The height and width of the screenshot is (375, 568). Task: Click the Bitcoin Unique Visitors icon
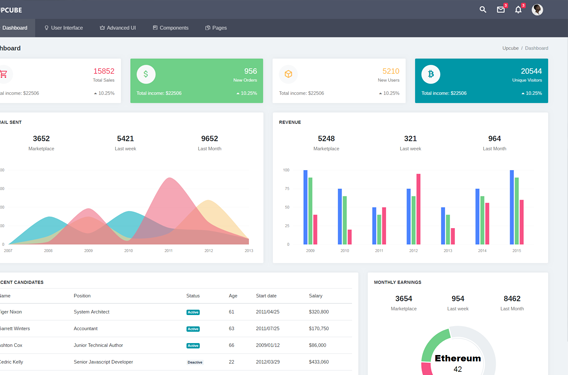[431, 74]
